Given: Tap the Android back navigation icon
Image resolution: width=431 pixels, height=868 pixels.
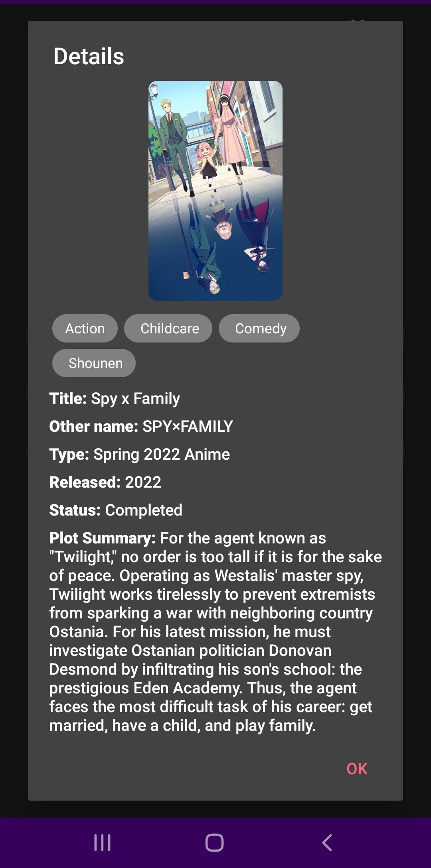Looking at the screenshot, I should [x=327, y=842].
